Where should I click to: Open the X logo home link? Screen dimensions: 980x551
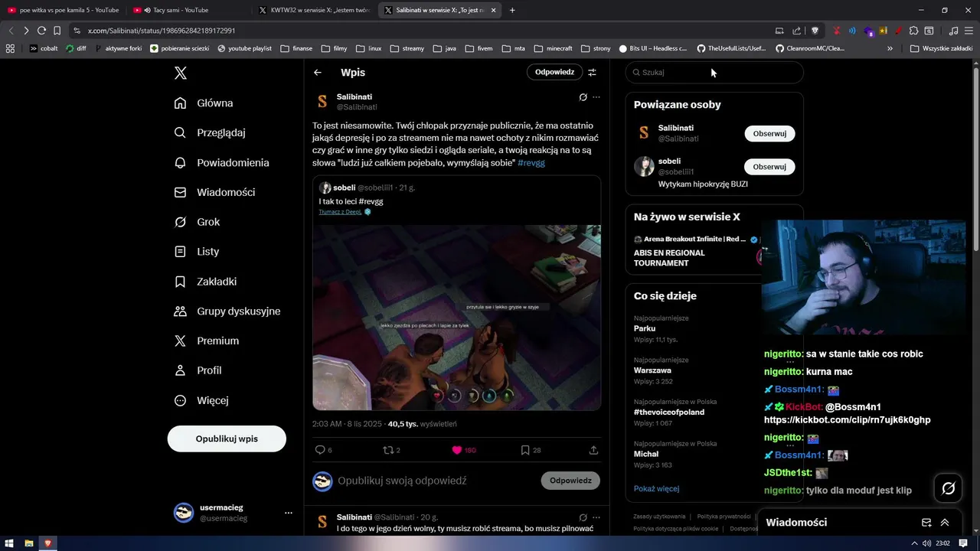click(181, 73)
